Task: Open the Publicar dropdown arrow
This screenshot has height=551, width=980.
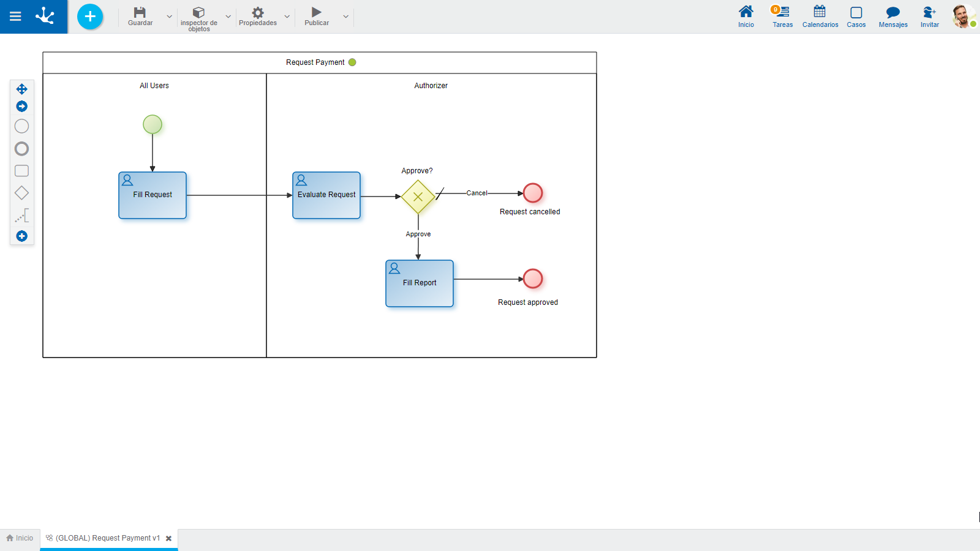Action: tap(346, 17)
